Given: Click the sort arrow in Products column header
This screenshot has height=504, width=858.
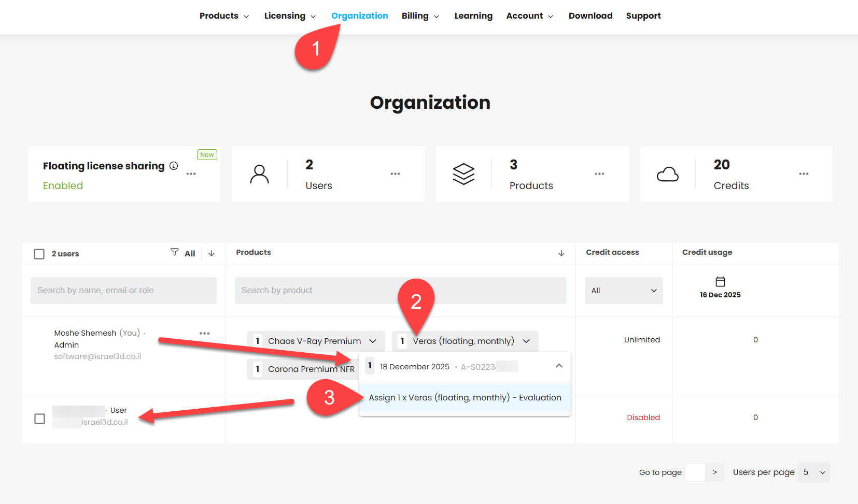Looking at the screenshot, I should [x=561, y=253].
